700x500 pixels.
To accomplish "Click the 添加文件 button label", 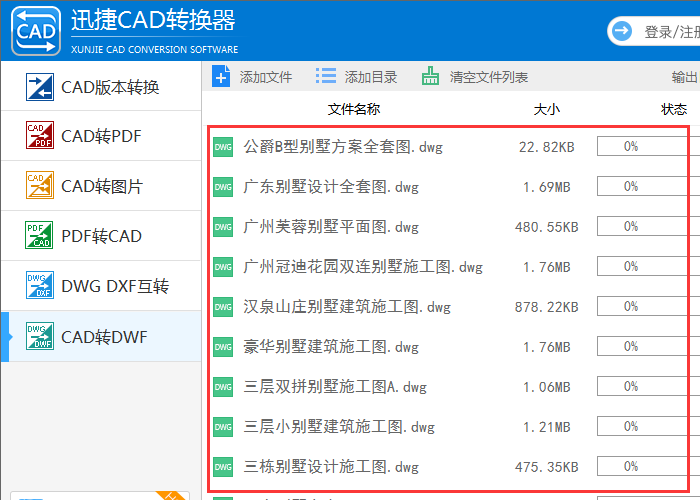I will pos(266,77).
